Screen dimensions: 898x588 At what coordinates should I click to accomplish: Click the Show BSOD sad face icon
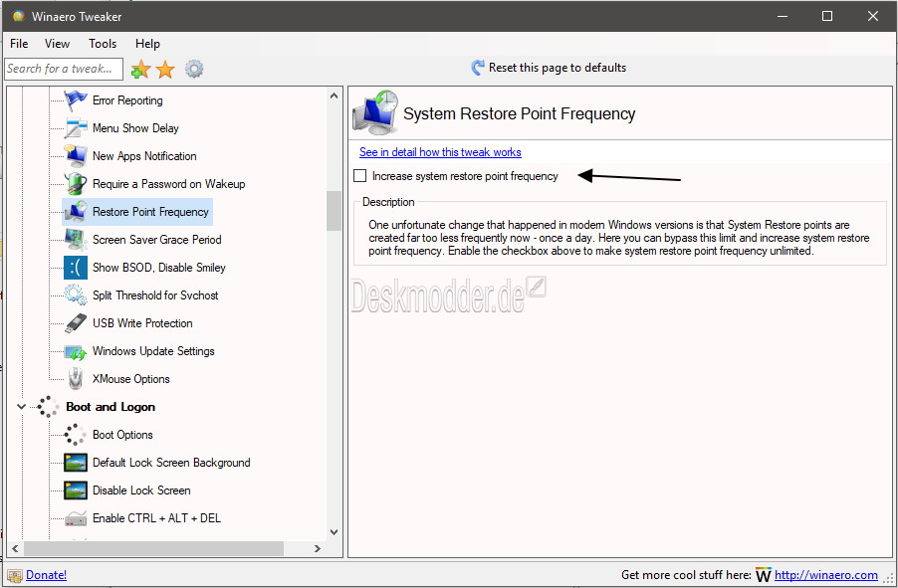coord(76,268)
